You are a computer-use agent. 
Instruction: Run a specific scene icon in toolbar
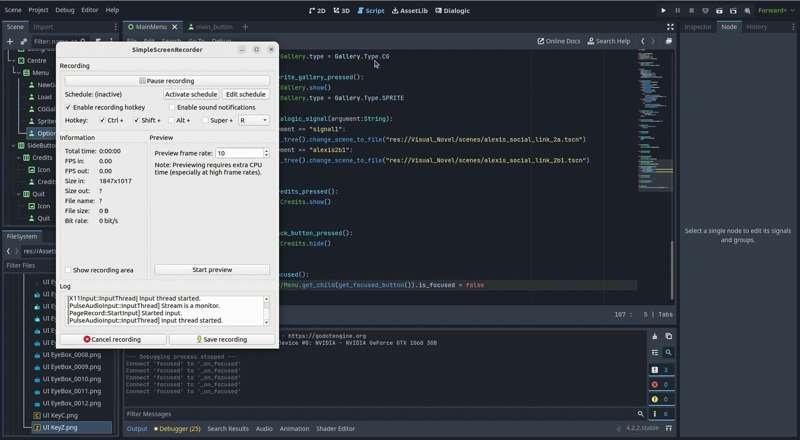coord(733,11)
